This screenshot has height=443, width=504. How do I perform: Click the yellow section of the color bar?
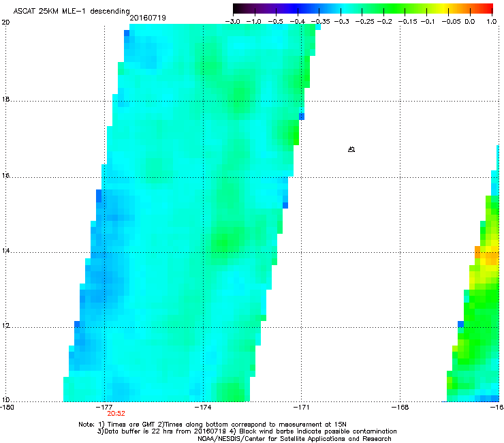[x=443, y=9]
